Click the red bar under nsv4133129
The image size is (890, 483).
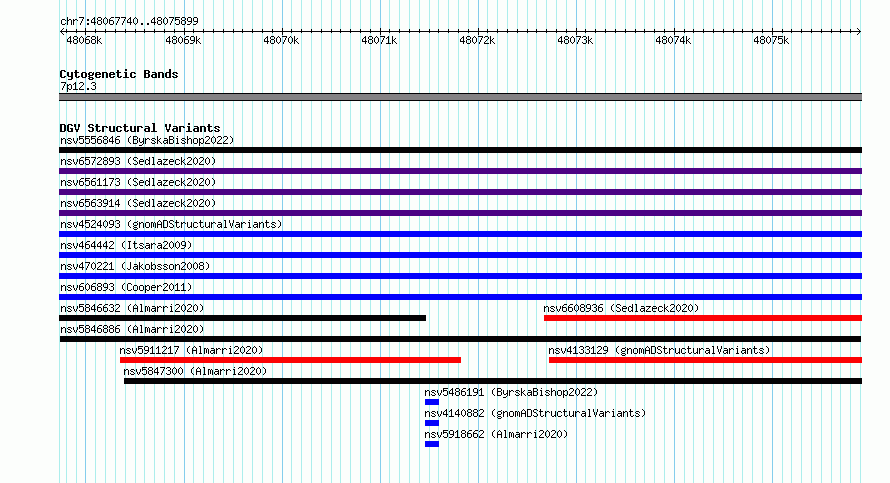coord(706,360)
